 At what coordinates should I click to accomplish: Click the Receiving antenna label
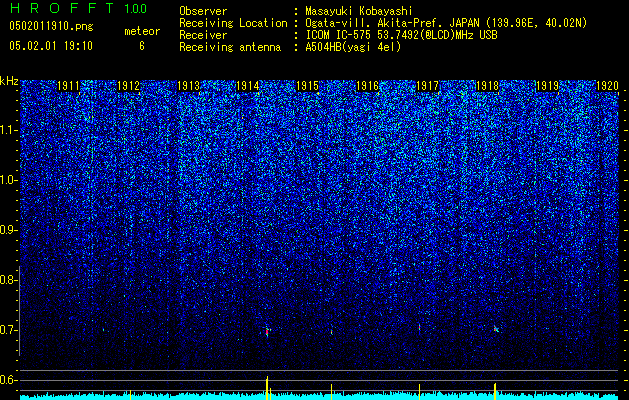[x=230, y=47]
